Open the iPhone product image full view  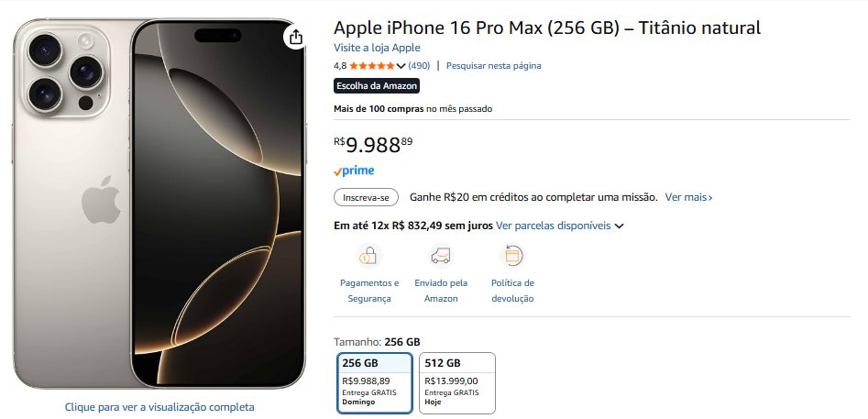pos(159,204)
